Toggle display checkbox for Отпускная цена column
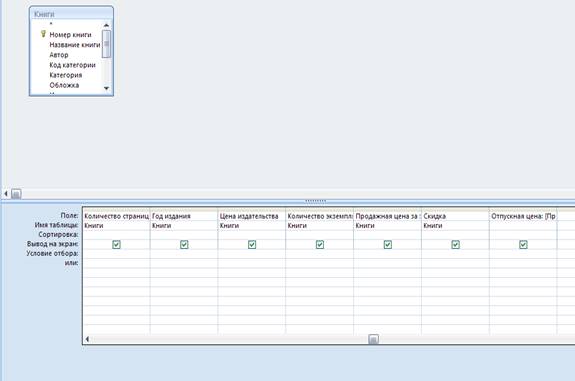575x381 pixels. (x=523, y=244)
